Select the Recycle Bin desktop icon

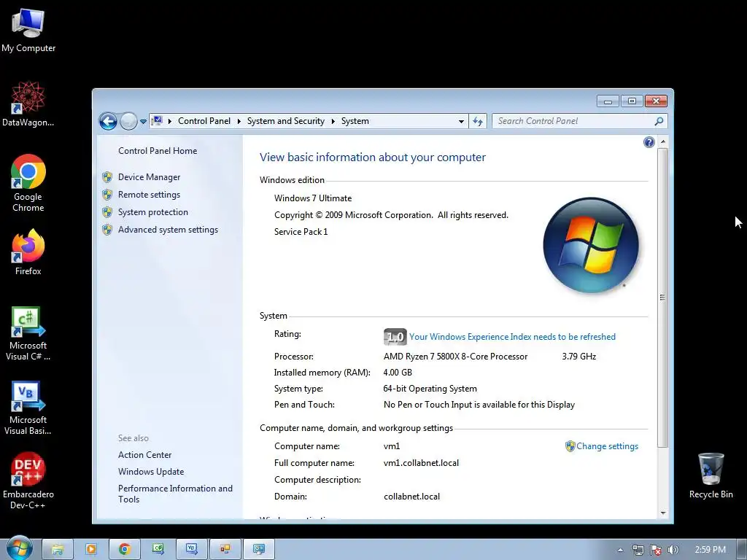point(711,475)
